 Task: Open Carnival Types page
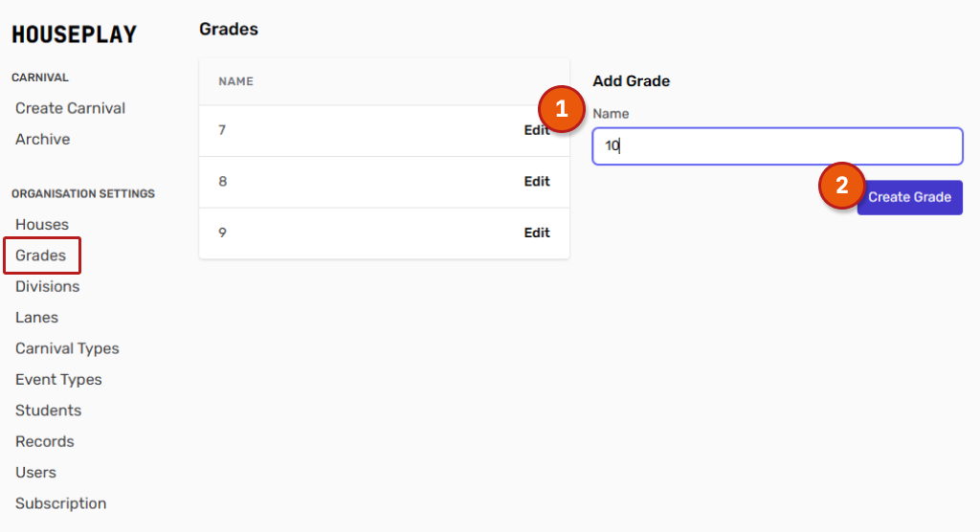click(67, 348)
